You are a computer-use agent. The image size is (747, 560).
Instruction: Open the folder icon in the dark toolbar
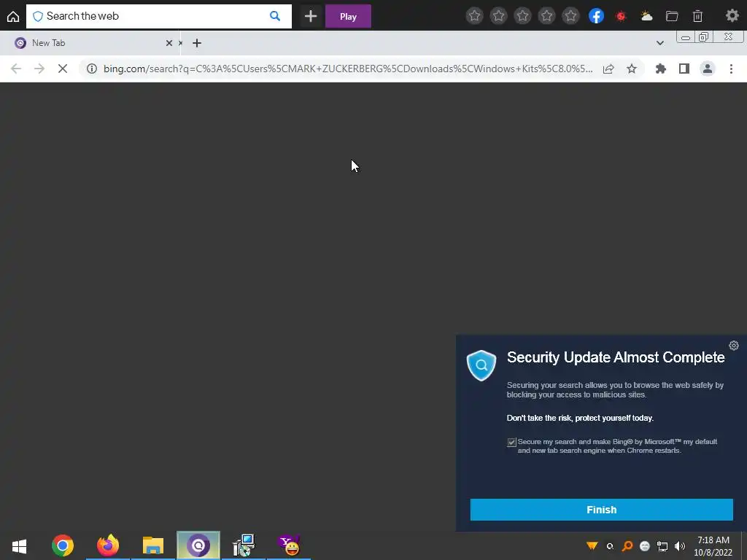point(672,16)
